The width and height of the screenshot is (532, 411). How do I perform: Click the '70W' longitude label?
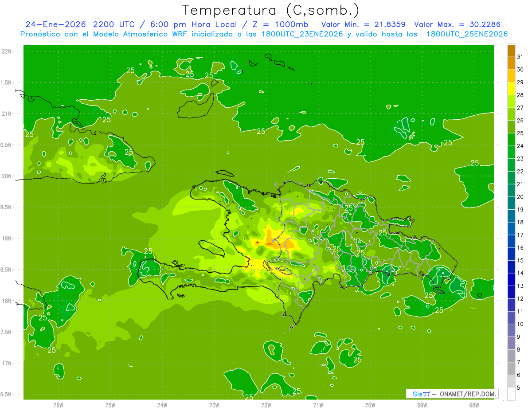pos(370,405)
